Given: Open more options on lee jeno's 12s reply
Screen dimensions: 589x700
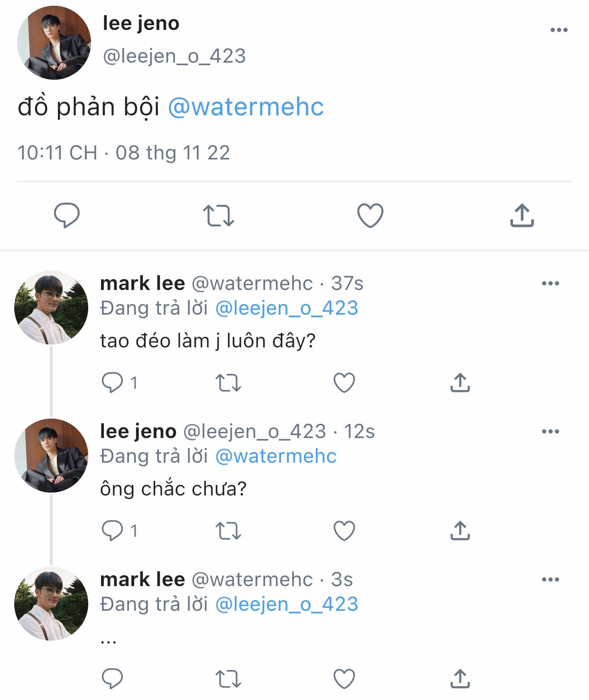Looking at the screenshot, I should (x=550, y=431).
